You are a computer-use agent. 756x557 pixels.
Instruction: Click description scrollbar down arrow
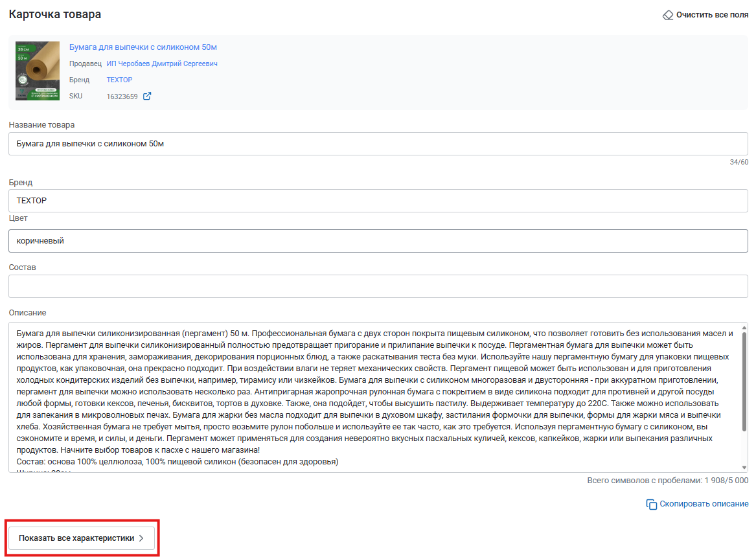744,468
